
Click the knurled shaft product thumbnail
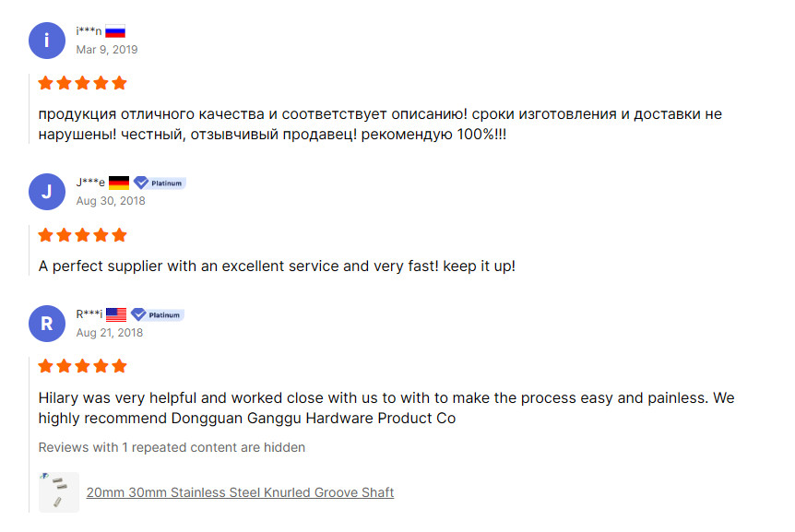58,491
